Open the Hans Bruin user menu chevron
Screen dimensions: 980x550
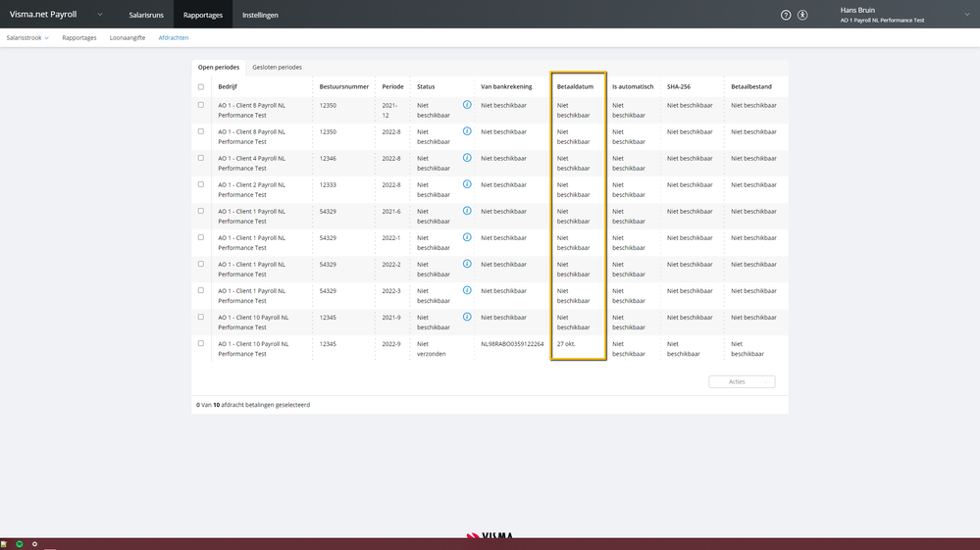[x=967, y=15]
